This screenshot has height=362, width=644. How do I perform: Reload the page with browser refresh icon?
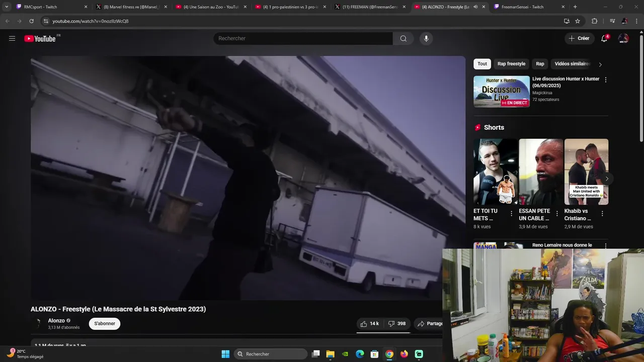[31, 21]
